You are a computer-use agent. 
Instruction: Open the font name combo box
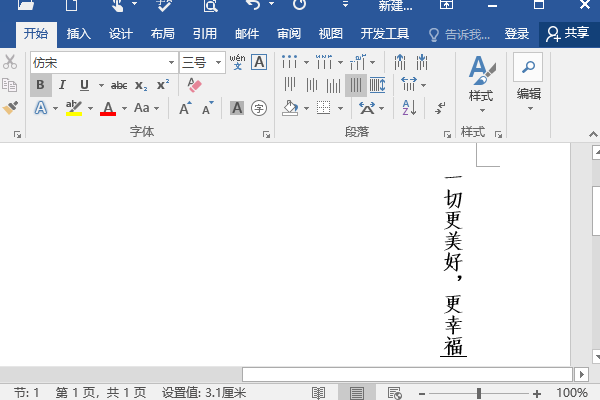tap(104, 62)
